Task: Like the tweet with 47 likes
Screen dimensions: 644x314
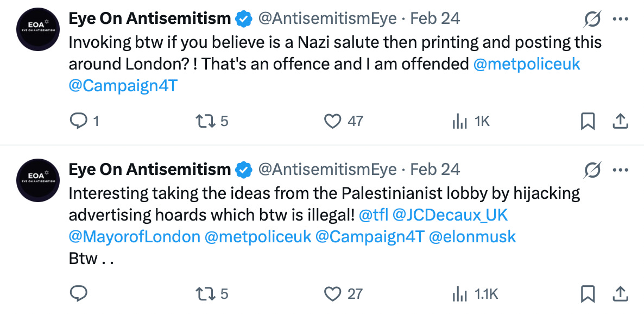Action: 332,121
